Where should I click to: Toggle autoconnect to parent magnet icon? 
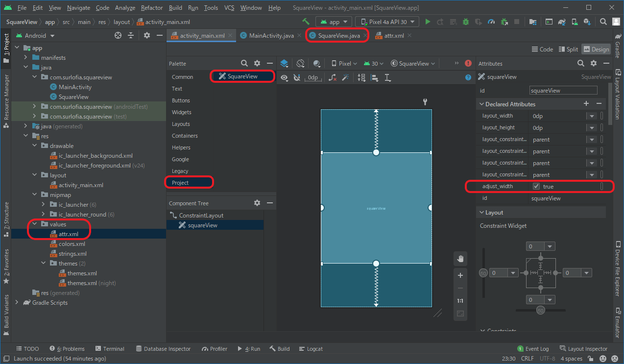tap(296, 77)
